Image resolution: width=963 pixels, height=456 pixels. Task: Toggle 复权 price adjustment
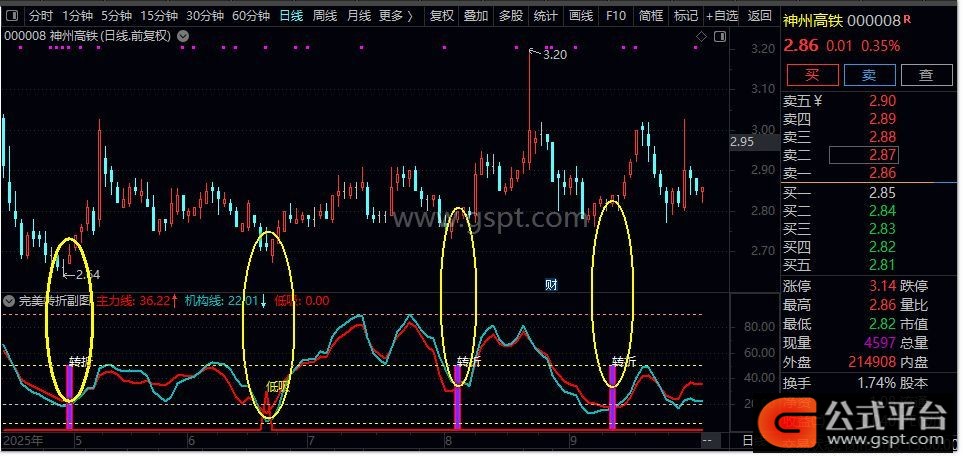441,16
